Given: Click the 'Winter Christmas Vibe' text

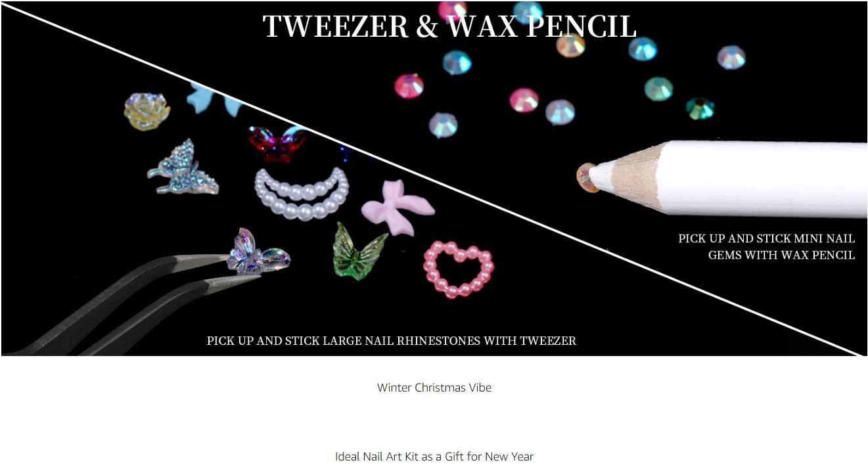Looking at the screenshot, I should pos(434,388).
